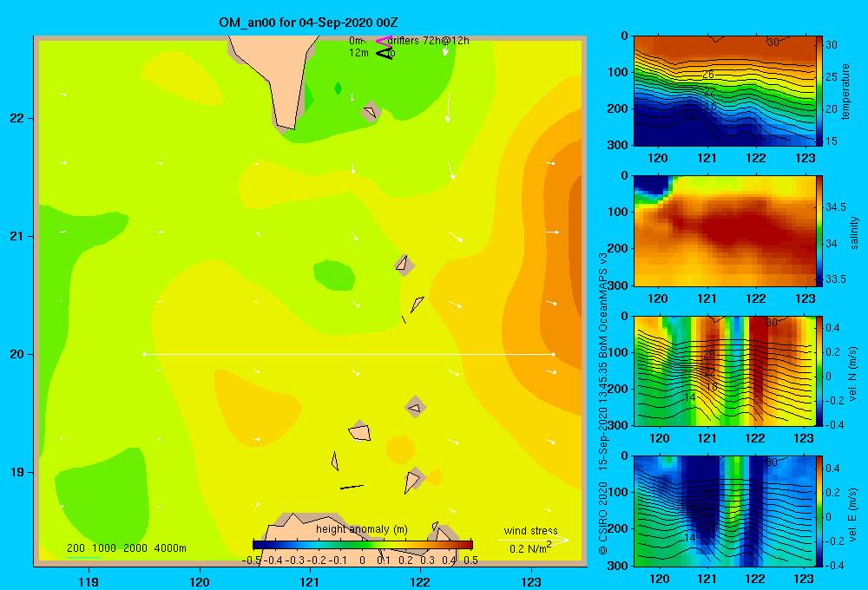Click the 'vel. N (m/s)' vertical label
The height and width of the screenshot is (590, 868).
852,374
